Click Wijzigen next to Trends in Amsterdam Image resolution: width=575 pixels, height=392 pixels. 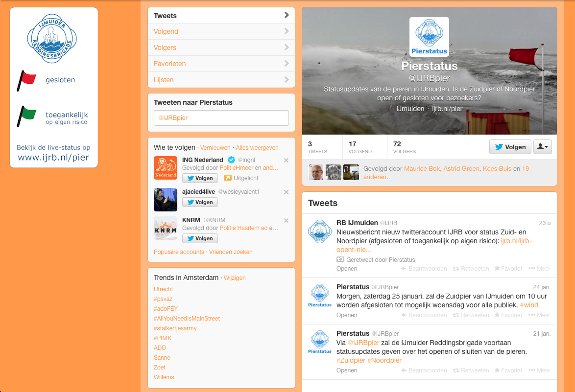[x=235, y=277]
